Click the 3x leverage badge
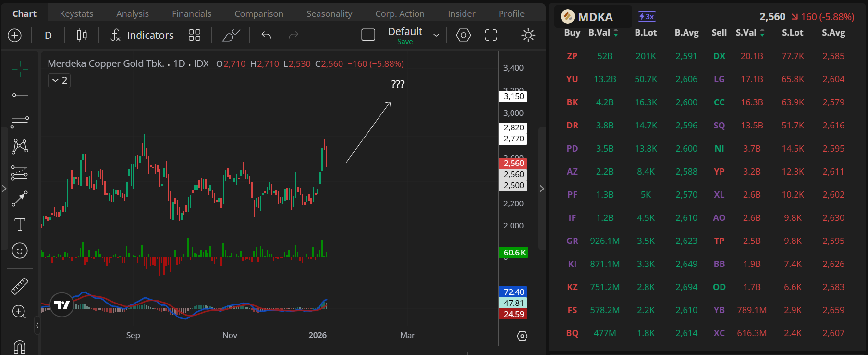Image resolution: width=868 pixels, height=355 pixels. pyautogui.click(x=647, y=17)
